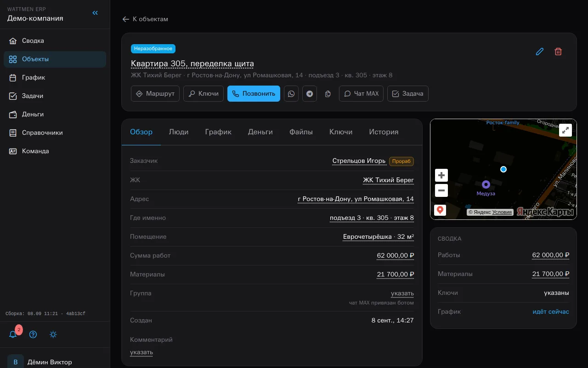This screenshot has height=368, width=588.
Task: Click the red location pin icon on map
Action: point(440,210)
